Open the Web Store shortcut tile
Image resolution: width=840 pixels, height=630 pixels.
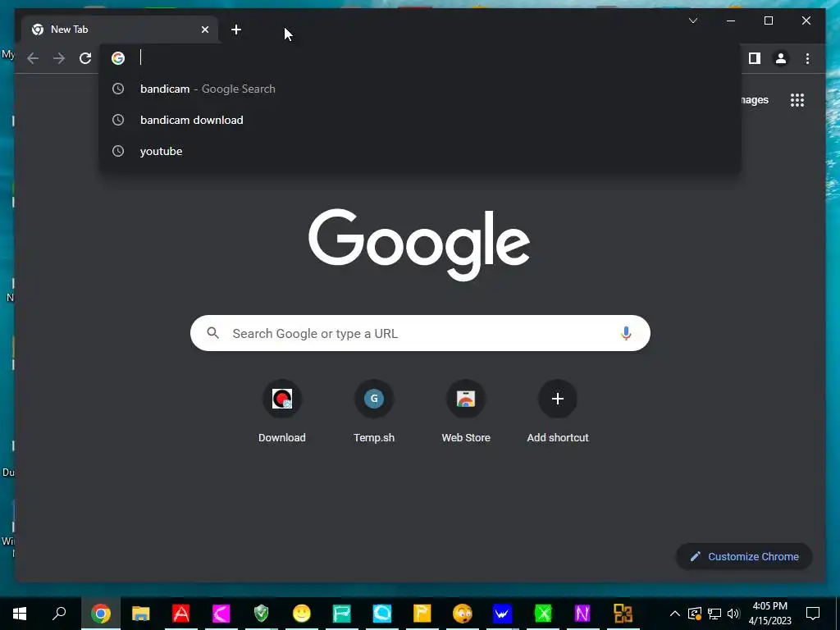click(466, 412)
